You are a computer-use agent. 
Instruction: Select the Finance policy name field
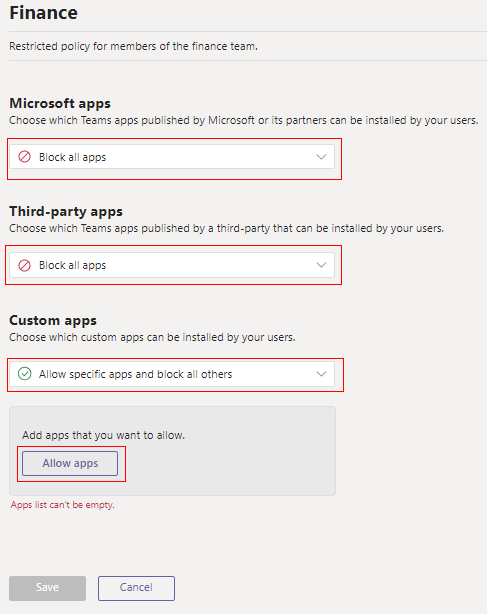click(x=43, y=13)
